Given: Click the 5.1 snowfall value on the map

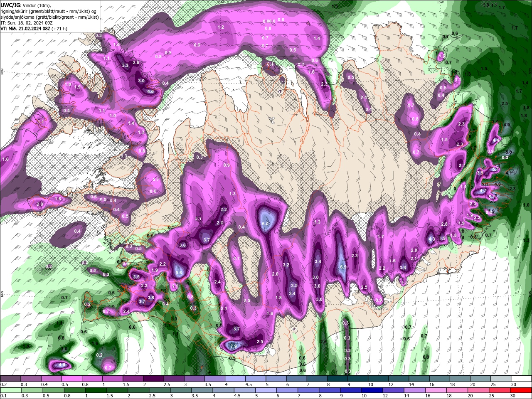Looking at the screenshot, I should point(492,197).
